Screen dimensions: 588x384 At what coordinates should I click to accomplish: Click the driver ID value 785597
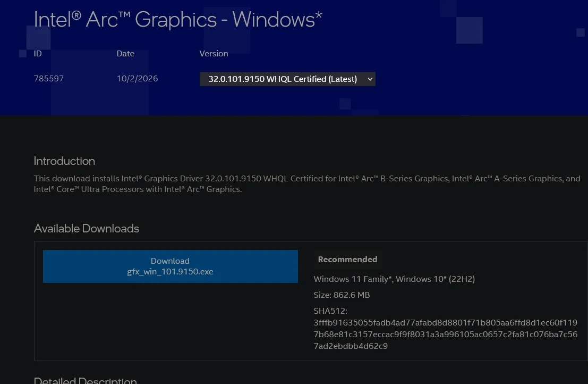point(49,79)
